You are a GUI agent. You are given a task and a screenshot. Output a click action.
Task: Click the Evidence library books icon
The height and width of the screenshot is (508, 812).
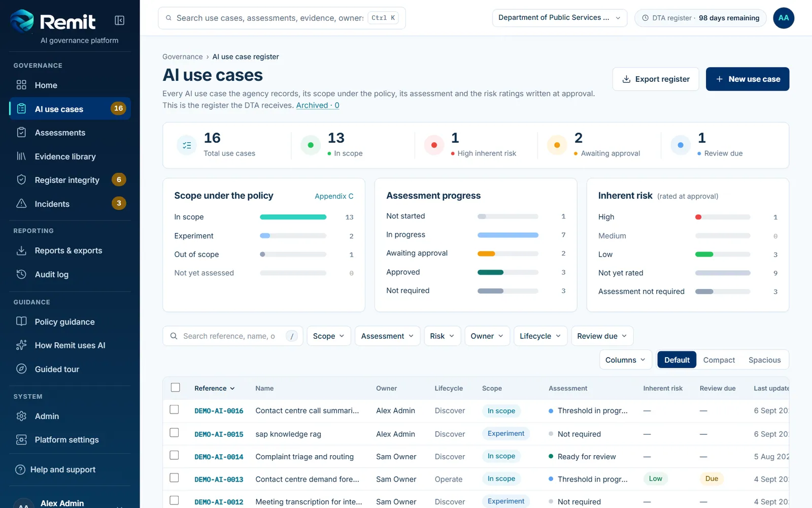pos(21,156)
